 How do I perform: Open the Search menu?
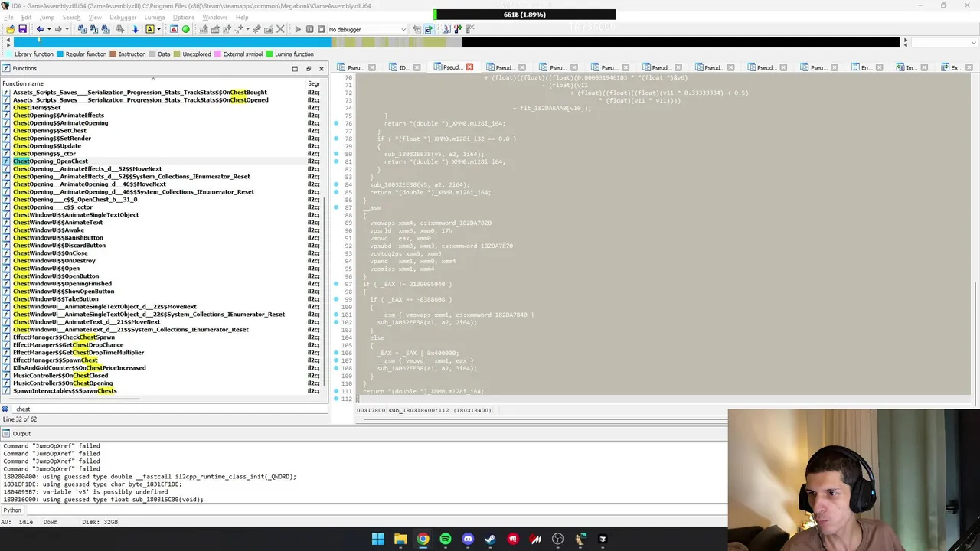click(x=71, y=17)
